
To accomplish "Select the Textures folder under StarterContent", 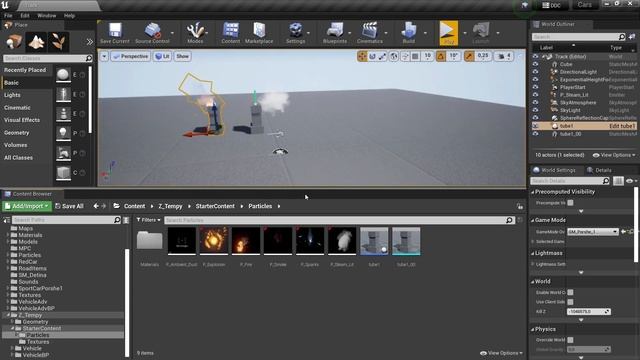I will pos(38,342).
